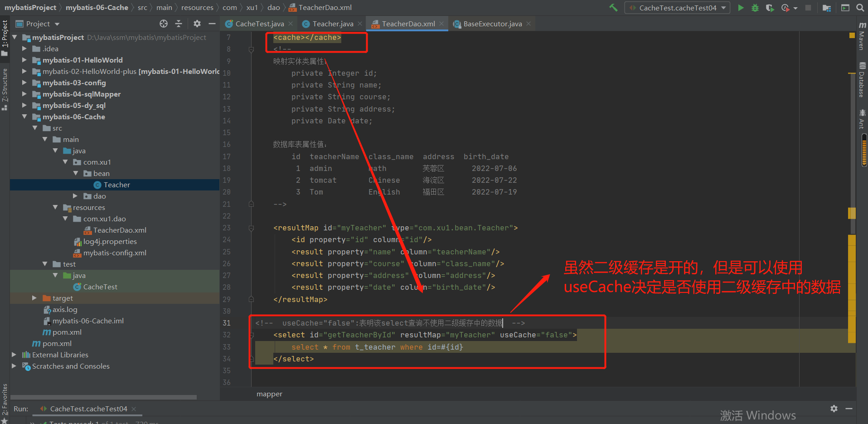Close the BaseExecutor.java tab
Screen dimensions: 868x424
[529, 24]
